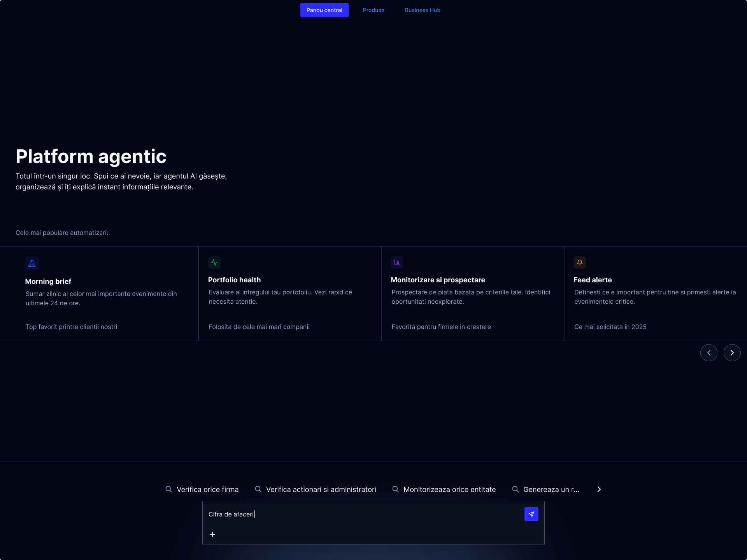Open the Panou central tab

click(x=324, y=10)
